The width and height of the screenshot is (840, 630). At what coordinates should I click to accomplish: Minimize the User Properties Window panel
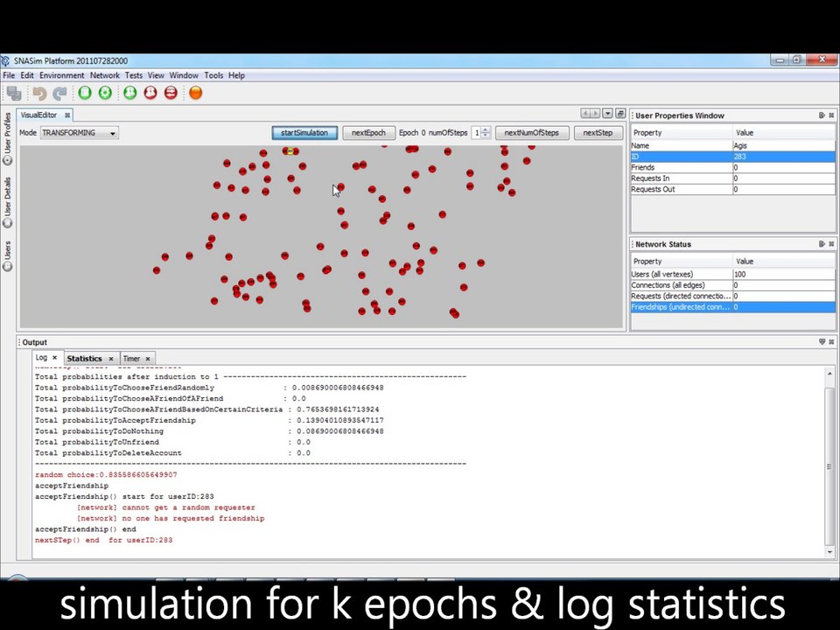click(x=822, y=115)
